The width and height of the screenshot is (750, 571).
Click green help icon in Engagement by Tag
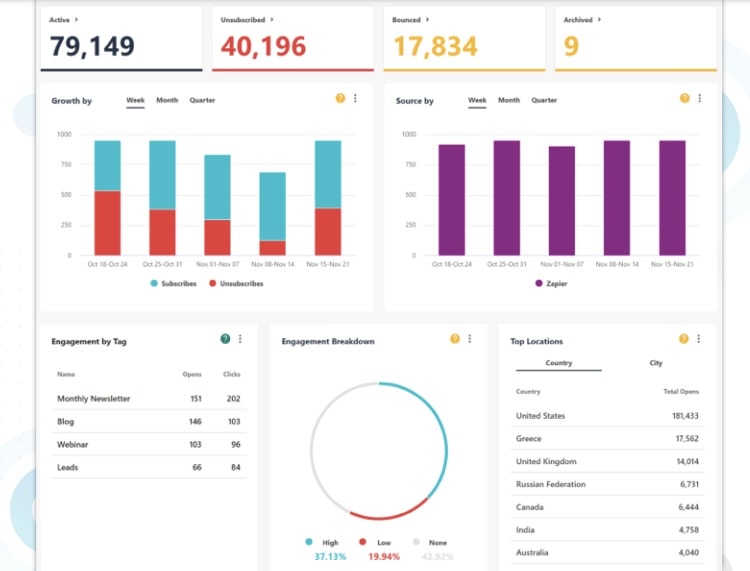225,339
